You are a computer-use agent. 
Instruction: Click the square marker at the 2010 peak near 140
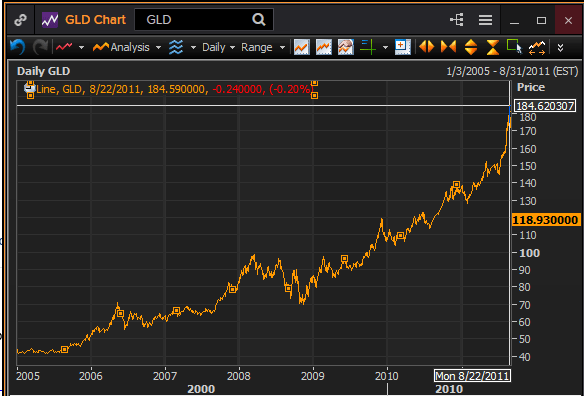pos(457,184)
